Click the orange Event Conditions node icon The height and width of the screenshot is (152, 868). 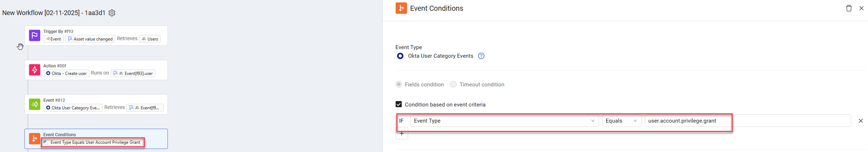pyautogui.click(x=34, y=139)
